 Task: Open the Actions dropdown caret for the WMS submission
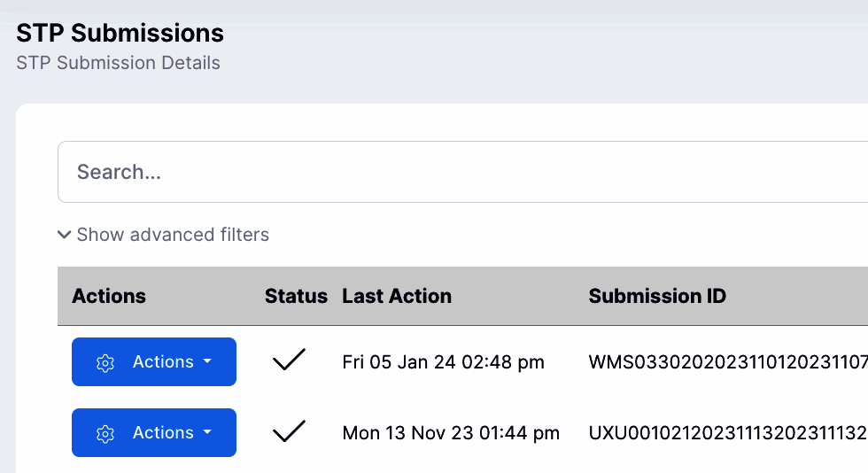207,361
